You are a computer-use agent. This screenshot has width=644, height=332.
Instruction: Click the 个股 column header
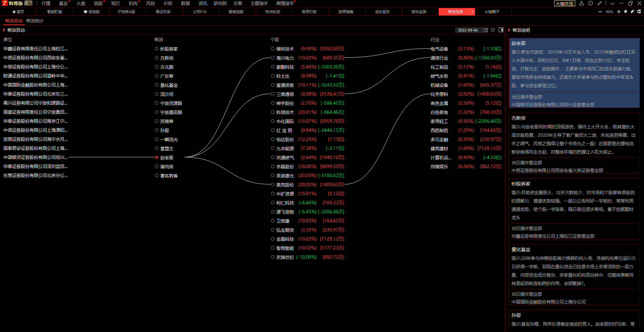pyautogui.click(x=275, y=40)
